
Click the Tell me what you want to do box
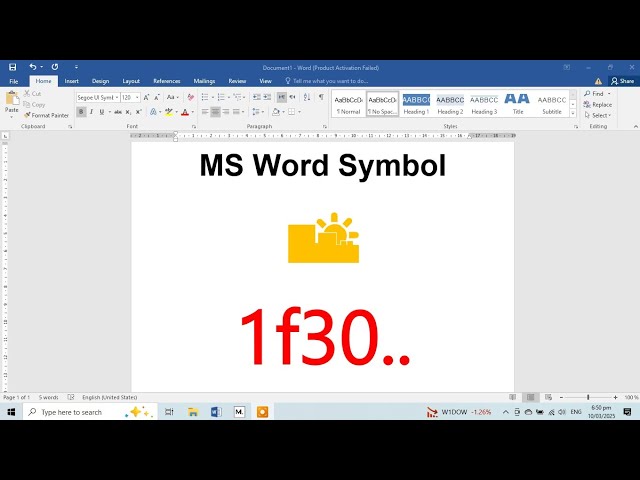(x=327, y=81)
